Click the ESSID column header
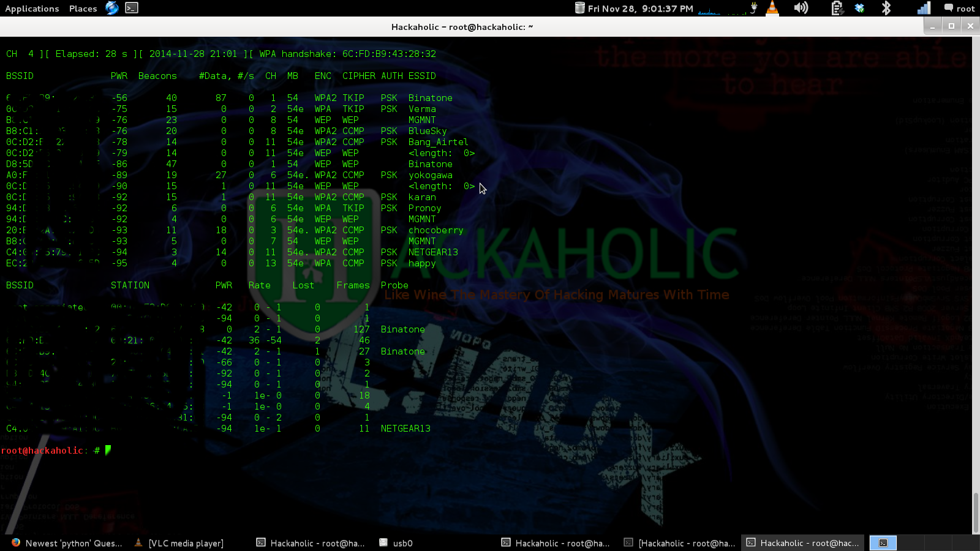The width and height of the screenshot is (980, 551). (x=422, y=76)
